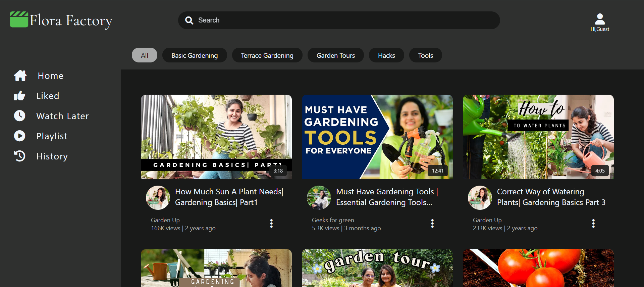This screenshot has height=287, width=644.
Task: Click the Watch Later clock icon
Action: (x=19, y=116)
